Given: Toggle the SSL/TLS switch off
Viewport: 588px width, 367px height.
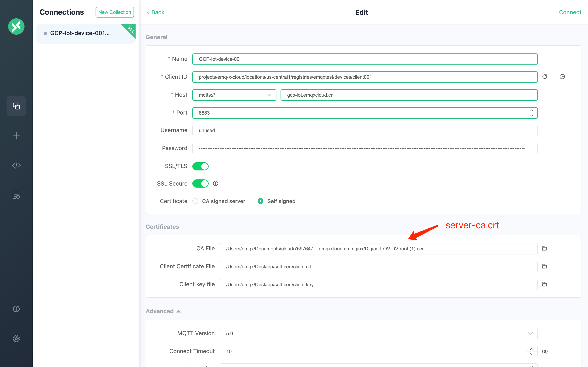Looking at the screenshot, I should coord(201,166).
